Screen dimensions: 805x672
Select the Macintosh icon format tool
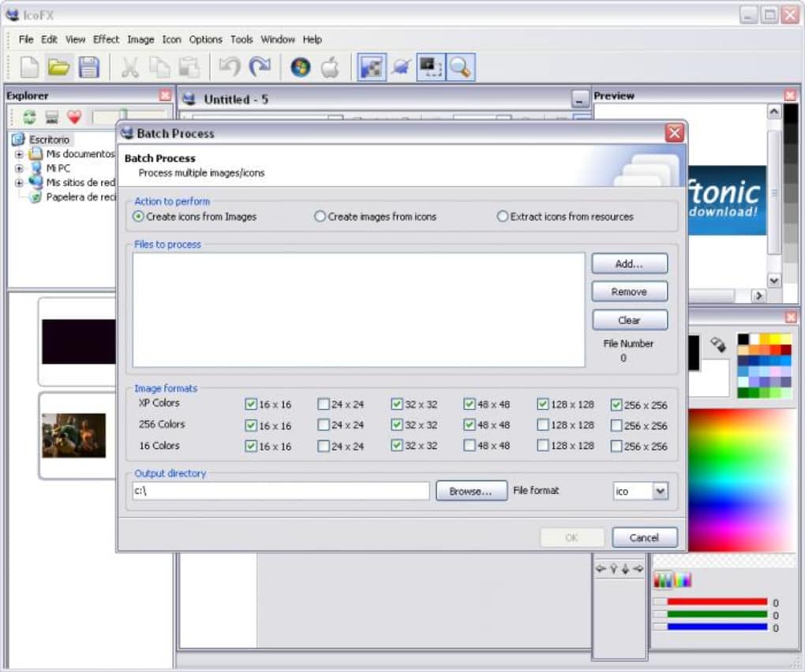[x=331, y=67]
